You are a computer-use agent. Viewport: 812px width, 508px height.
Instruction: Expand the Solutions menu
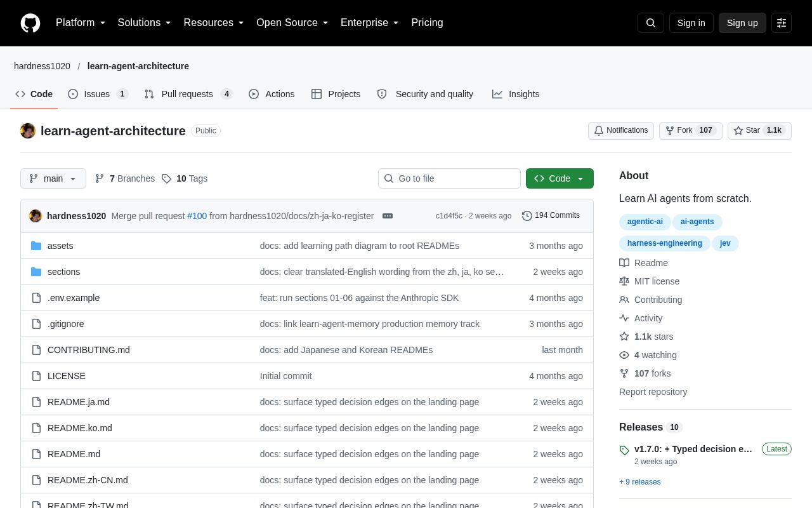point(145,23)
